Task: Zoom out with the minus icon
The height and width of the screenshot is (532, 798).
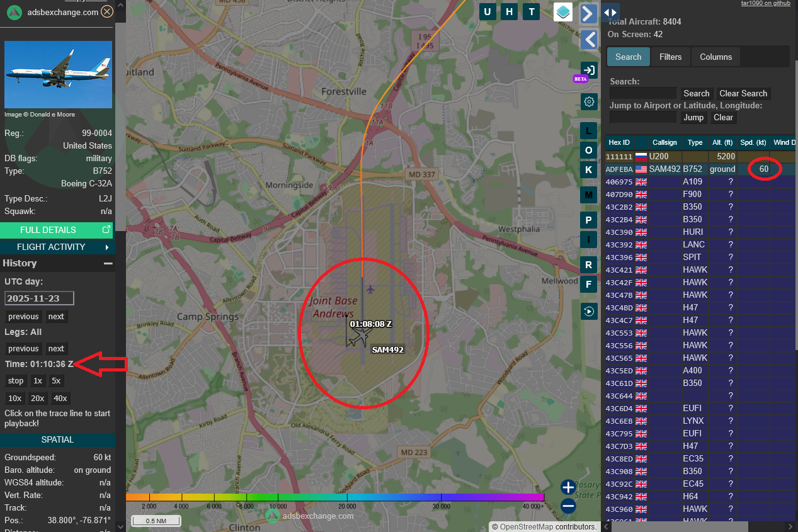Action: (568, 506)
